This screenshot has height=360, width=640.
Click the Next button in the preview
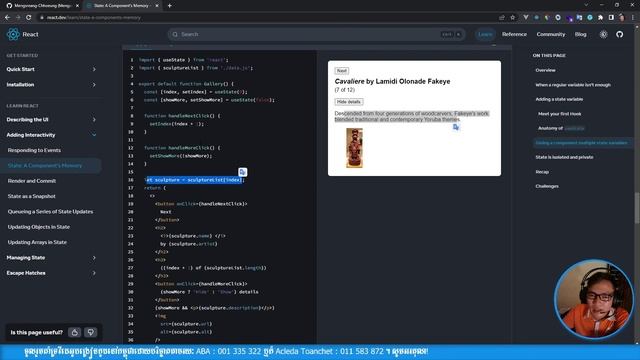tap(342, 71)
